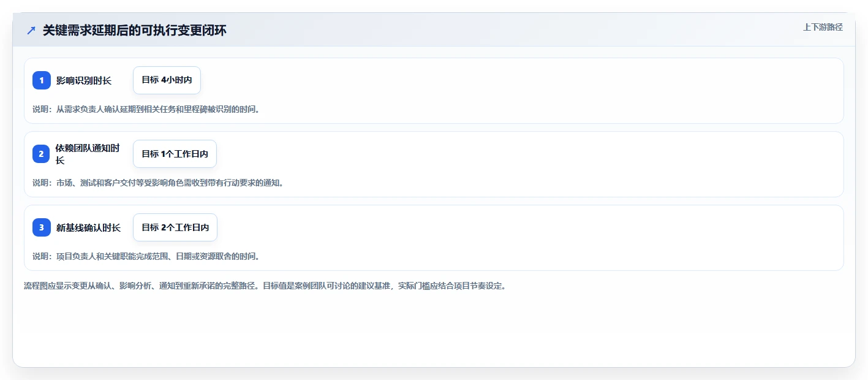Select the 目标 4小时内 pill
Image resolution: width=868 pixels, height=380 pixels.
pyautogui.click(x=167, y=80)
